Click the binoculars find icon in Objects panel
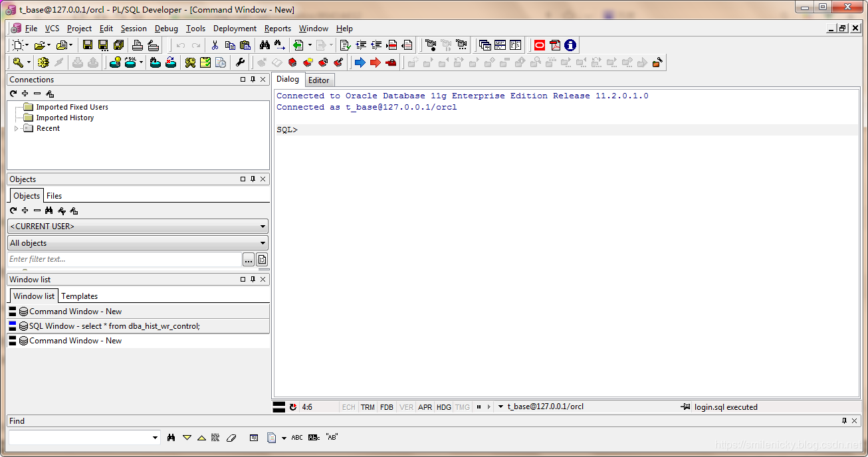Image resolution: width=868 pixels, height=457 pixels. click(49, 211)
